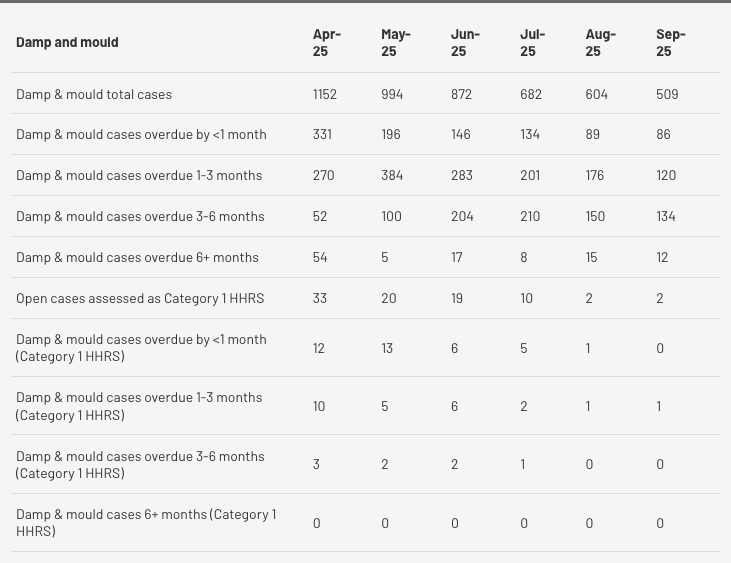This screenshot has height=563, width=731.
Task: Select the "overdue by <1 month" non-Category row label
Action: point(127,134)
